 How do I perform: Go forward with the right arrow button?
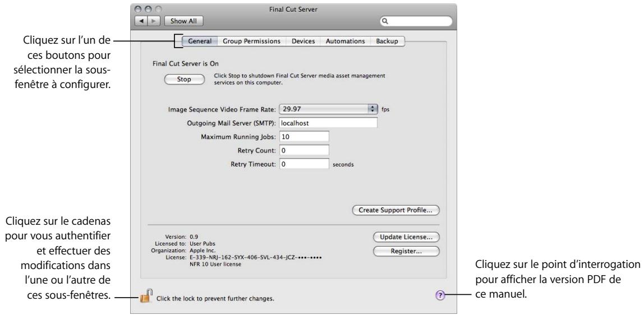pos(154,21)
